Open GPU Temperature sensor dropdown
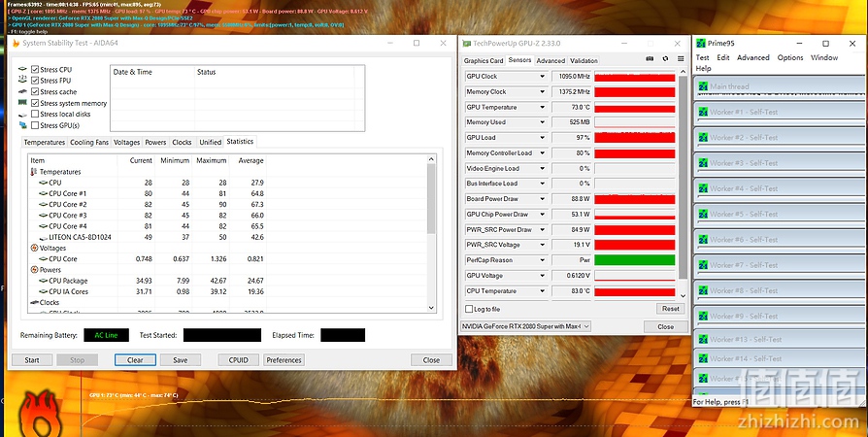Image resolution: width=868 pixels, height=437 pixels. [x=542, y=107]
